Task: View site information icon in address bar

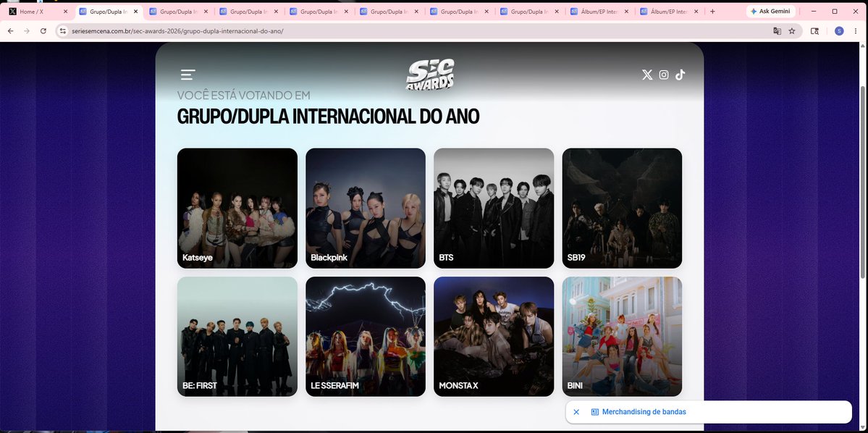Action: (x=63, y=31)
